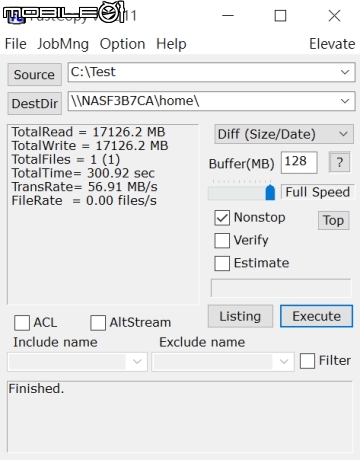Tick the Estimate checkbox
Viewport: 360px width, 460px height.
[x=222, y=263]
